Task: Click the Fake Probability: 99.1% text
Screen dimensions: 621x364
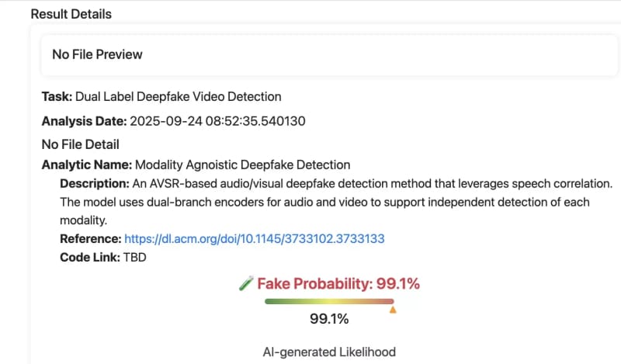Action: (338, 284)
